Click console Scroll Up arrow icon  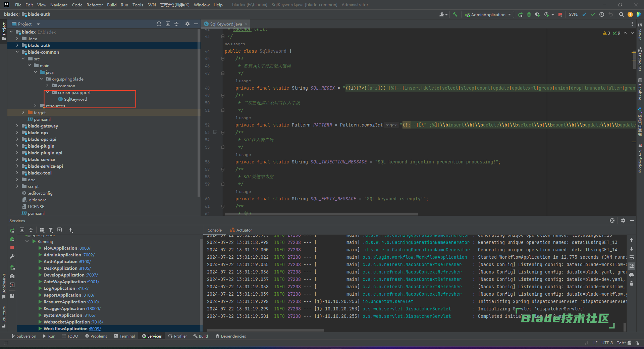[632, 240]
